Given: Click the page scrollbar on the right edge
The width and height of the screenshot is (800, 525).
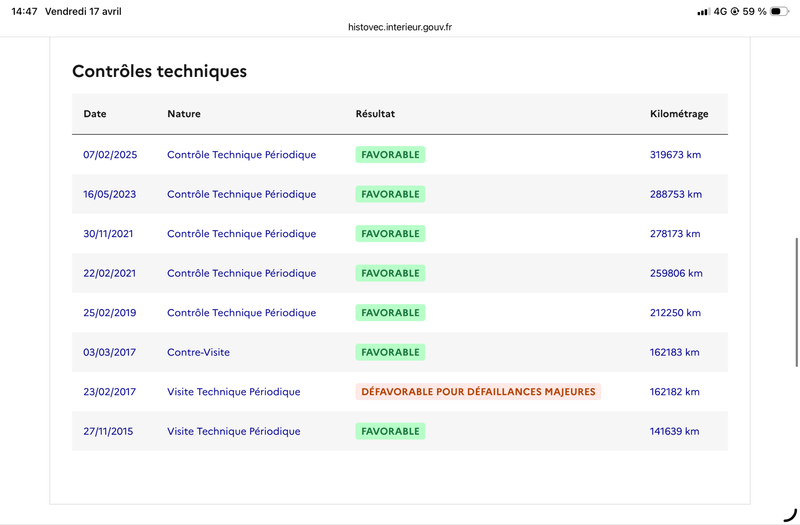Looking at the screenshot, I should [796, 302].
